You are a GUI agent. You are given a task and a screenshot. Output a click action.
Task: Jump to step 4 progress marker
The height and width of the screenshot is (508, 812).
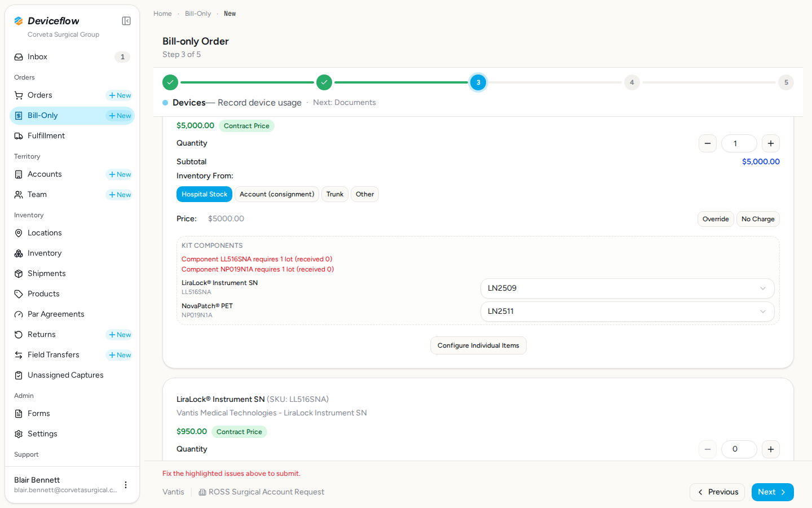(x=632, y=82)
